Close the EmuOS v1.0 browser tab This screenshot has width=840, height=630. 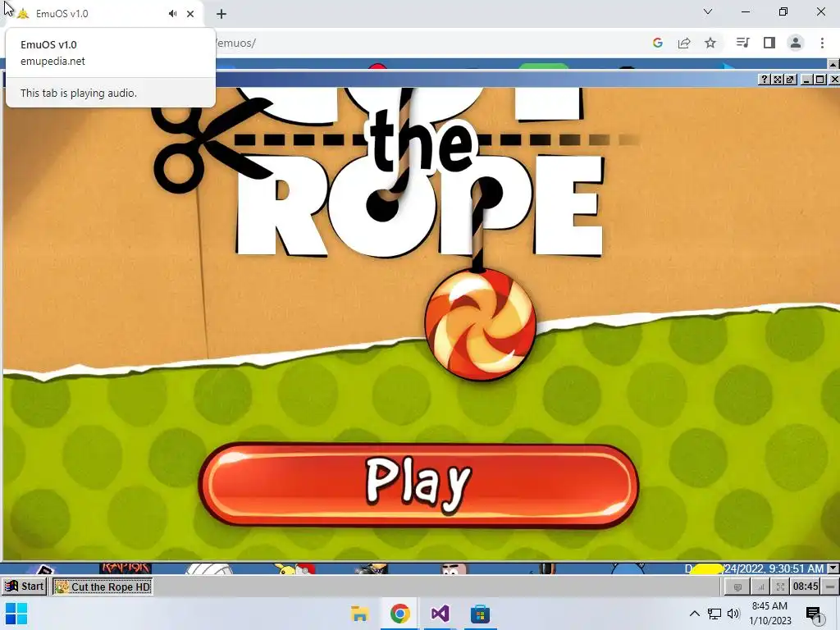coord(190,14)
